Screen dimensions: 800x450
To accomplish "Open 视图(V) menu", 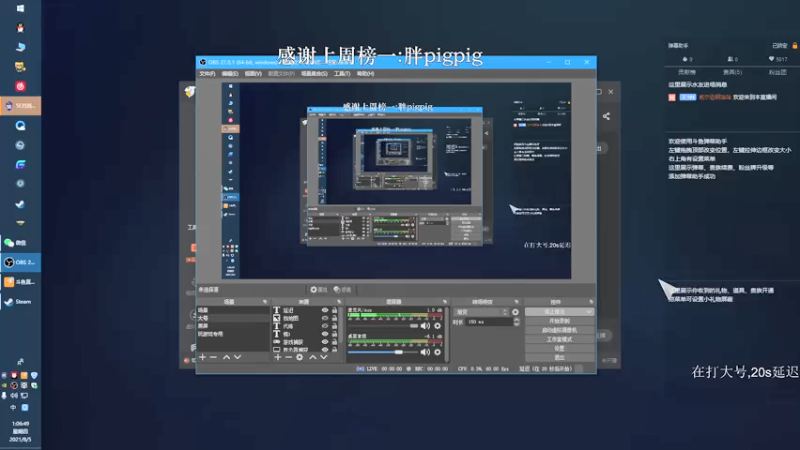I will click(253, 74).
